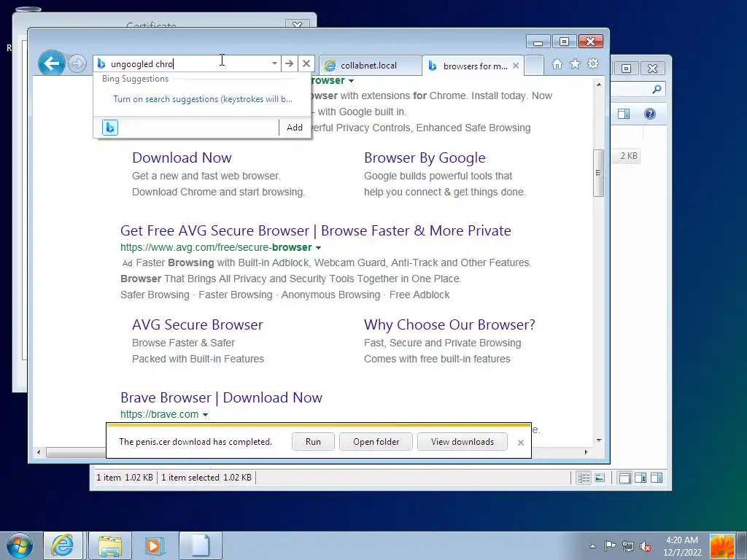747x560 pixels.
Task: Open the address bar autocomplete dropdown arrow
Action: 274,63
